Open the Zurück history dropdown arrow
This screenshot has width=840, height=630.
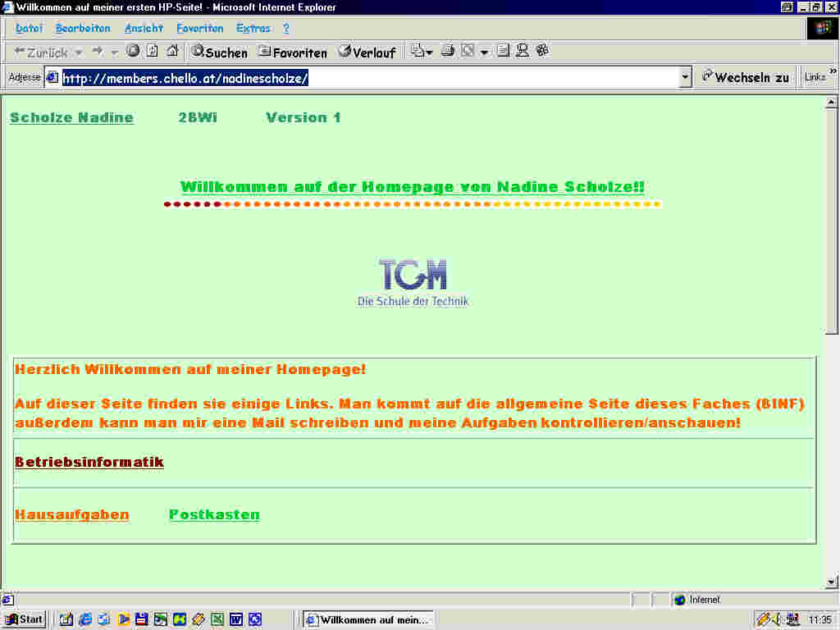click(79, 52)
